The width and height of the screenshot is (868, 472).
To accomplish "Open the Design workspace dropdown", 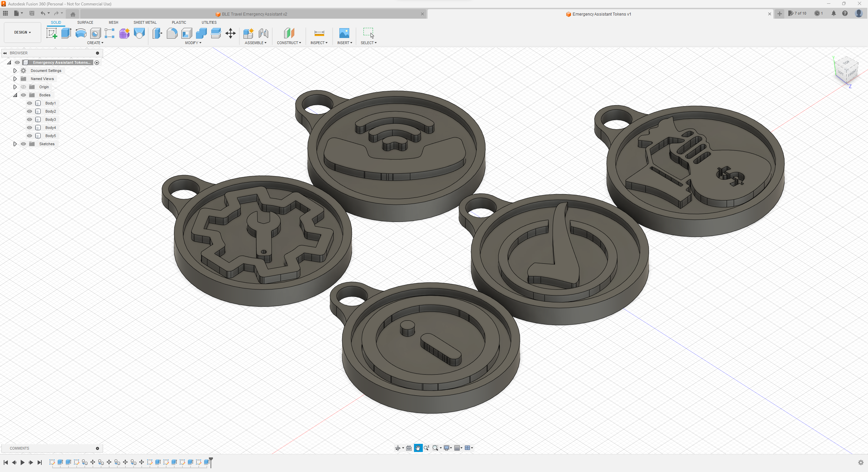I will (x=22, y=32).
